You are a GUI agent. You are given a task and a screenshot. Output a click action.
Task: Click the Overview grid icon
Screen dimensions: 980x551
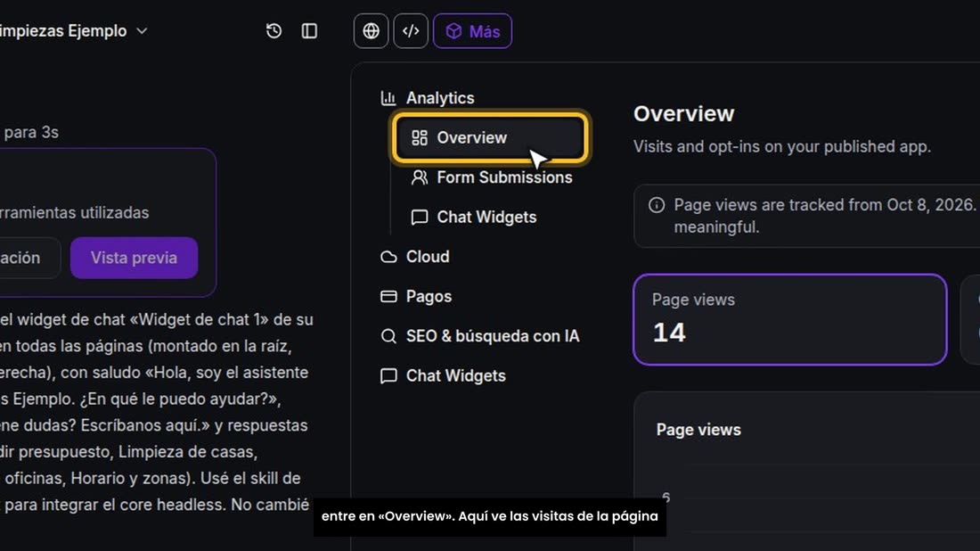tap(420, 137)
